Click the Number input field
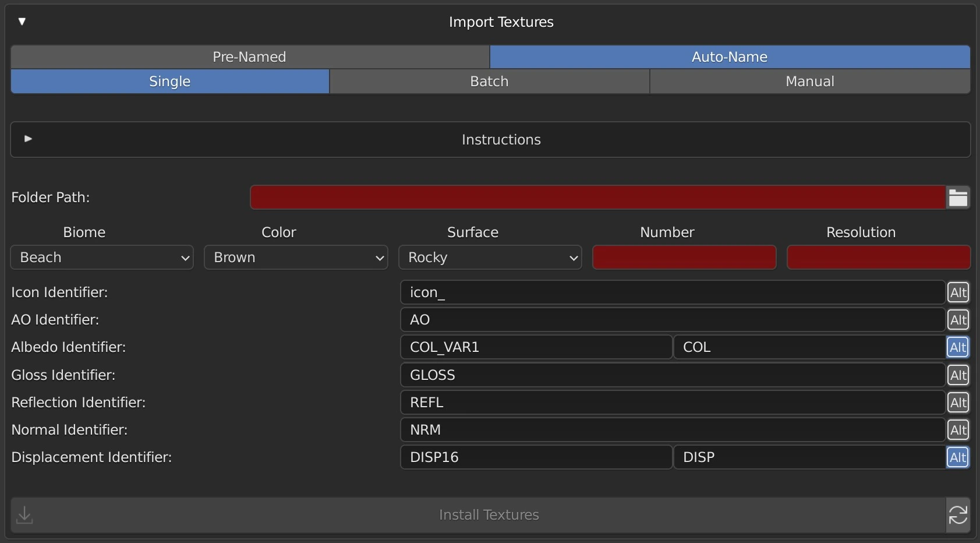The height and width of the screenshot is (543, 980). coord(684,258)
